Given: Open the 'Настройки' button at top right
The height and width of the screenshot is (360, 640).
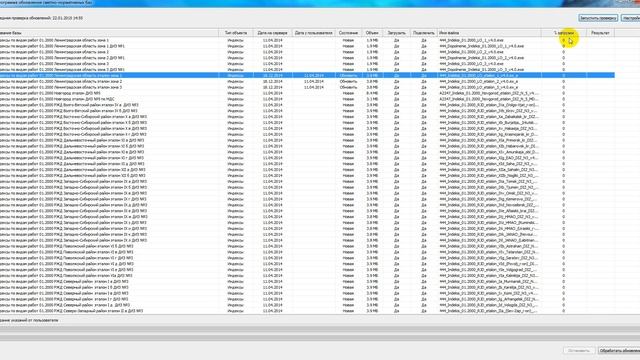Looking at the screenshot, I should [631, 18].
